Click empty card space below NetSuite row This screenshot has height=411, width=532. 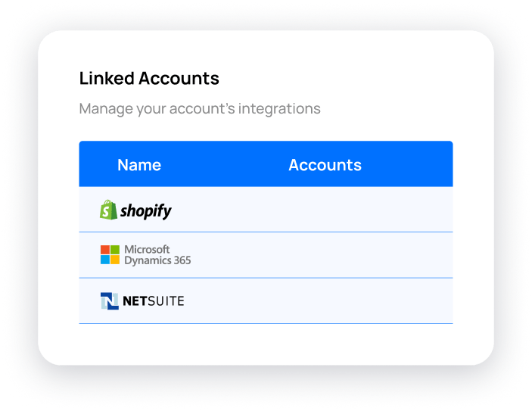(265, 344)
